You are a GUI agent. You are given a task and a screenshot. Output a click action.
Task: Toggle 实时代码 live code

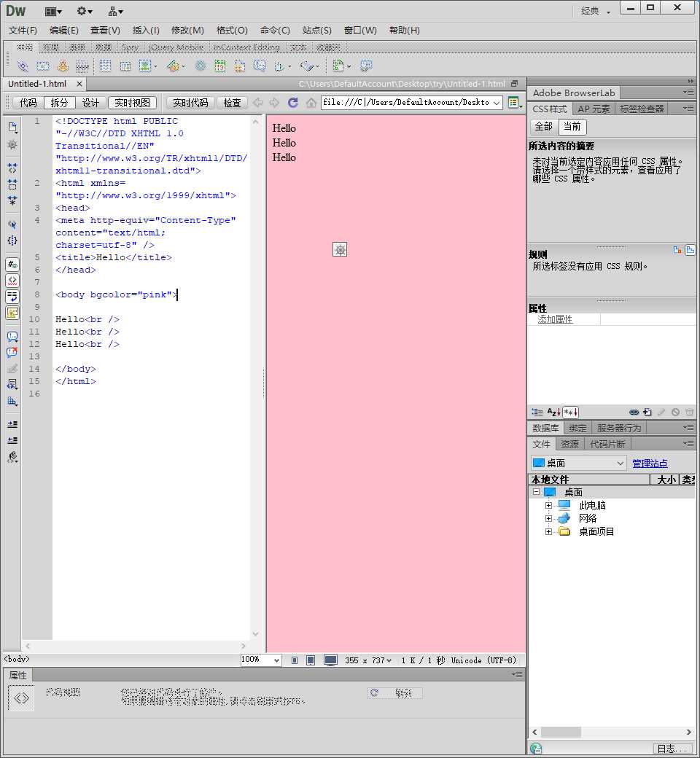(x=190, y=103)
